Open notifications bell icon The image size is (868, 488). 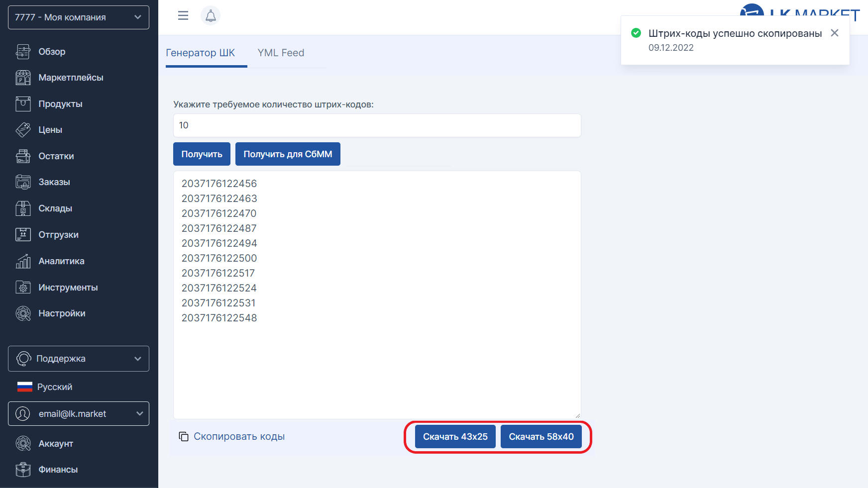click(x=211, y=16)
